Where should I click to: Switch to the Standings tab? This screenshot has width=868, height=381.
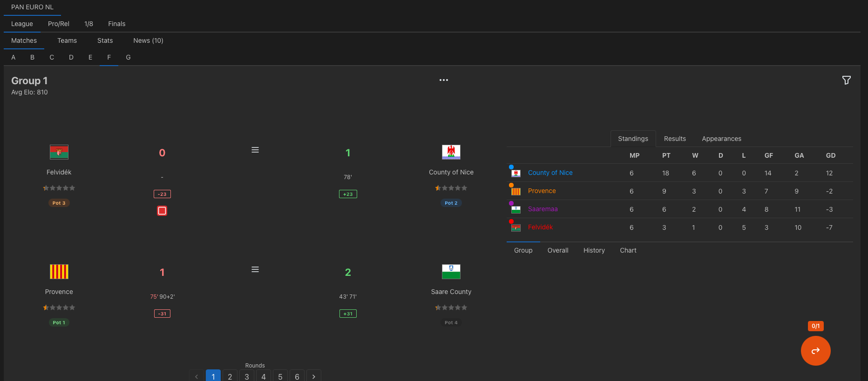coord(633,139)
